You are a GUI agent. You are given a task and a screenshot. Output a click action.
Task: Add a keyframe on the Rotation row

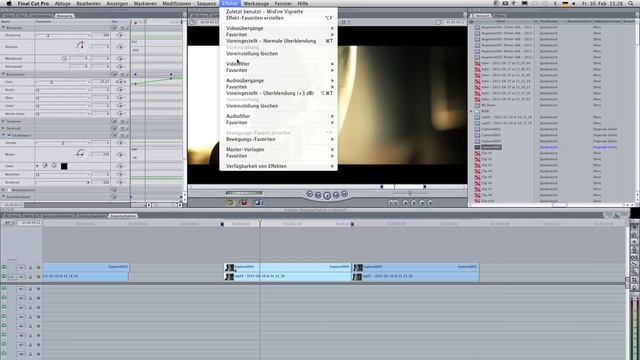tap(120, 47)
